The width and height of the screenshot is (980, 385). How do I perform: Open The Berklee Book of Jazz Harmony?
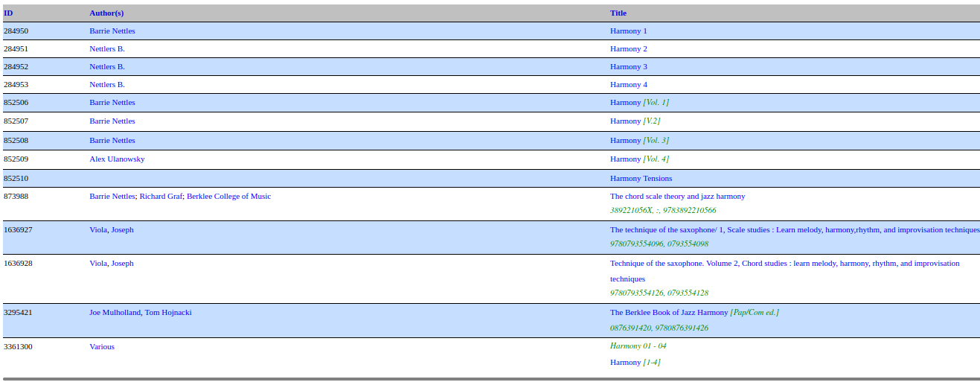694,312
